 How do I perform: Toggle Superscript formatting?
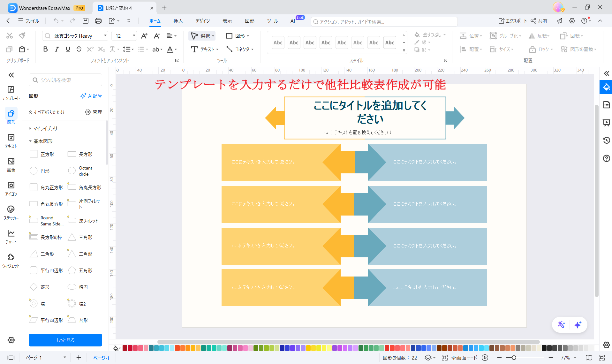click(90, 49)
